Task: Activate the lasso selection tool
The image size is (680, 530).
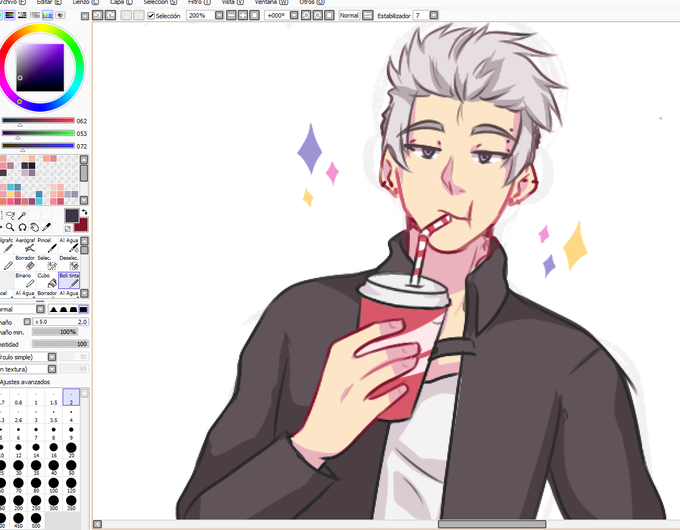Action: click(10, 215)
